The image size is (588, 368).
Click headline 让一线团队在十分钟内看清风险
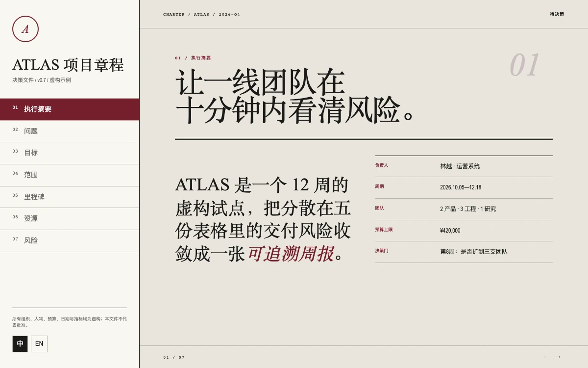[295, 96]
